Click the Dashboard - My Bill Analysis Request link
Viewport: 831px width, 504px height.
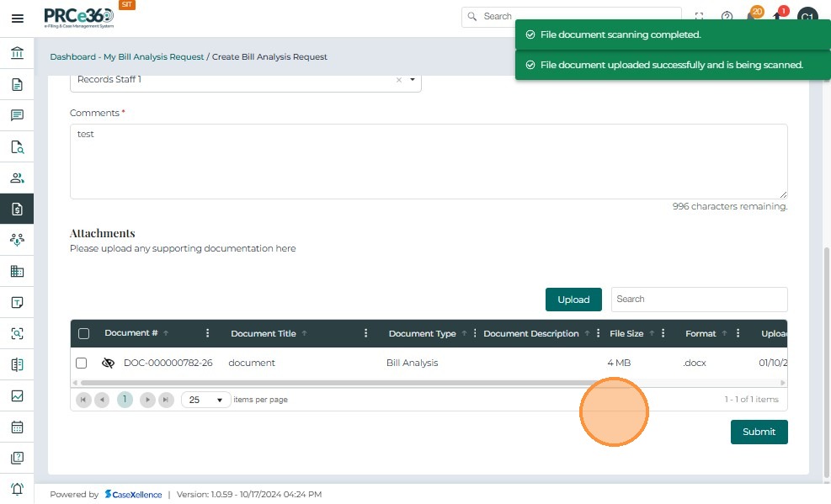[126, 57]
